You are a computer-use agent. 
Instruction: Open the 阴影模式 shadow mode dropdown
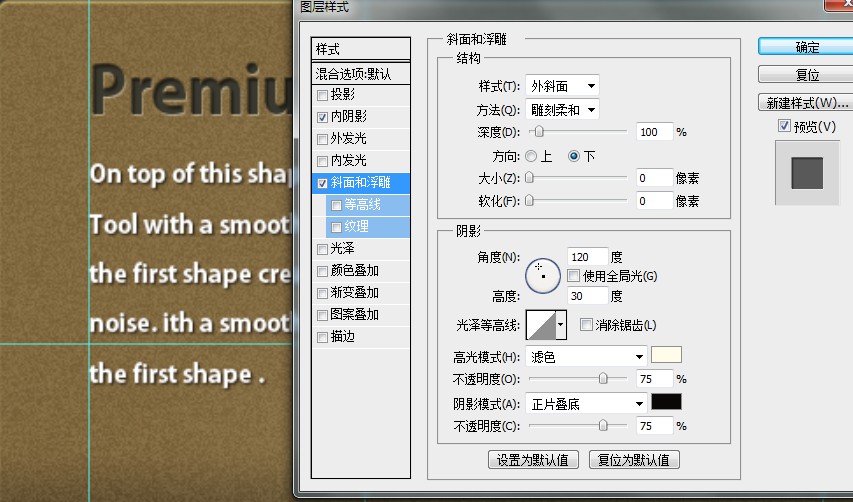pyautogui.click(x=586, y=404)
